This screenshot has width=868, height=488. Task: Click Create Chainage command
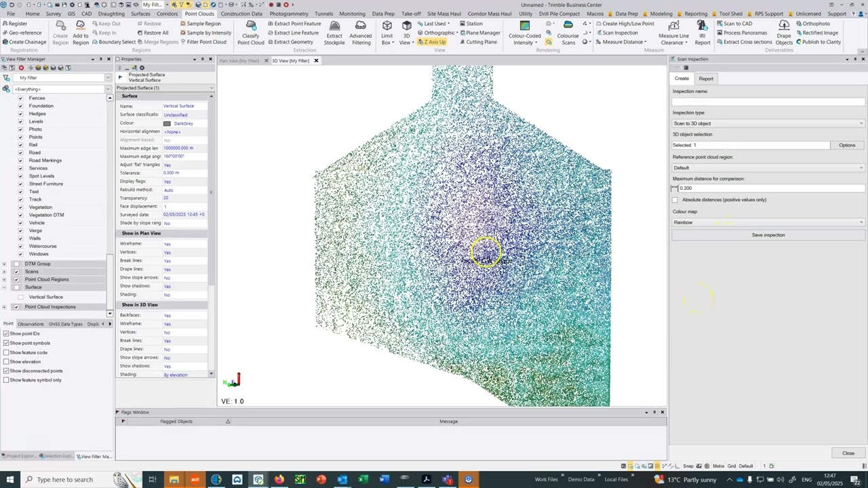pyautogui.click(x=24, y=42)
